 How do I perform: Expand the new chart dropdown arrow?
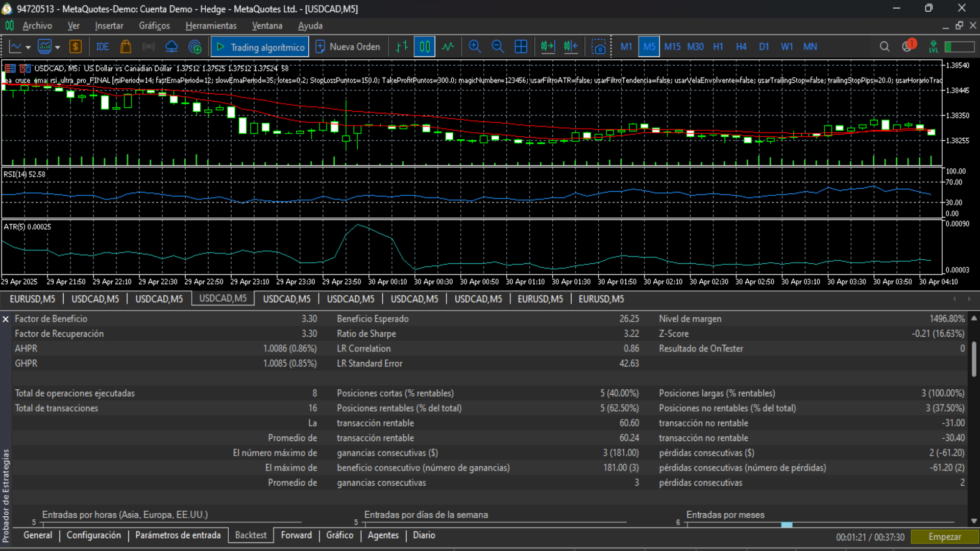(x=28, y=47)
